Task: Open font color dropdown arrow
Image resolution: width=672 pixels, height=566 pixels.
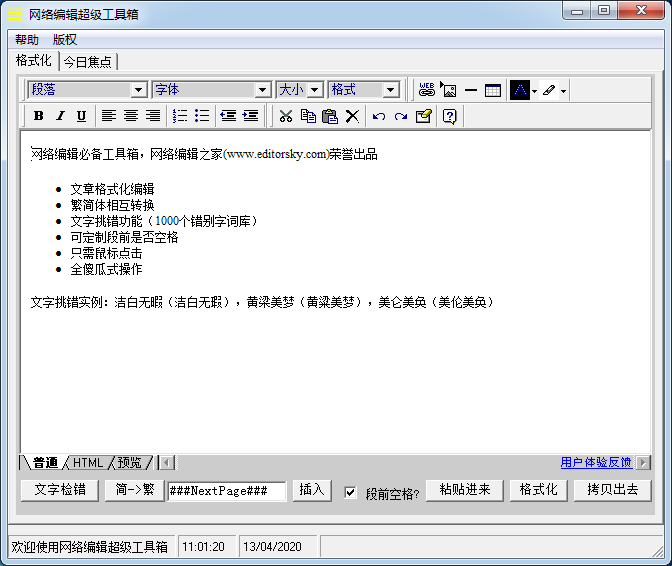Action: point(534,91)
